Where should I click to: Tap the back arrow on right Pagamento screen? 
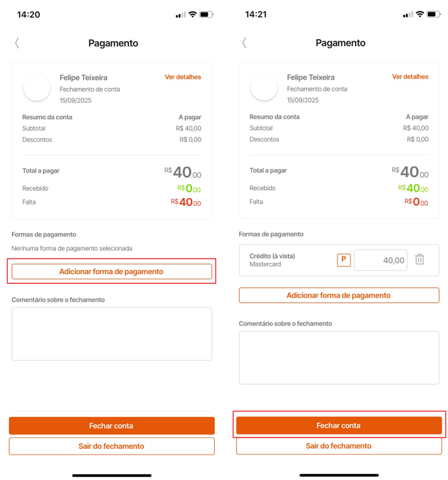pos(244,43)
